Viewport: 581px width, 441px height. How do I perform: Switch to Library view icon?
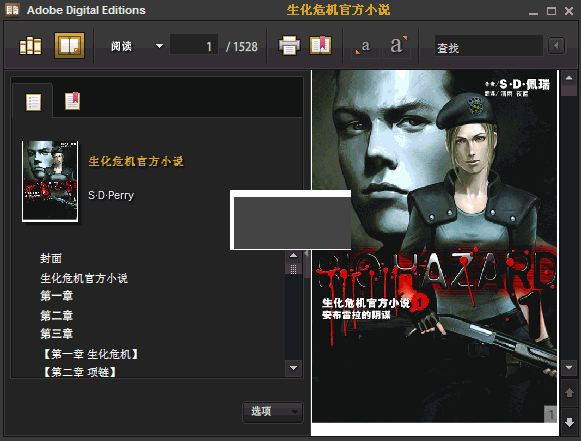coord(30,46)
